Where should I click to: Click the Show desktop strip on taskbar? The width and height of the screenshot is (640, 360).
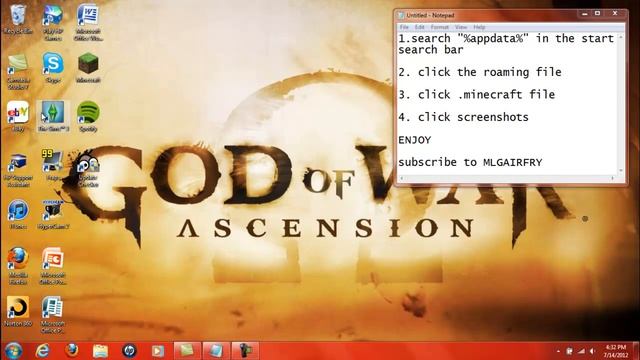point(636,351)
